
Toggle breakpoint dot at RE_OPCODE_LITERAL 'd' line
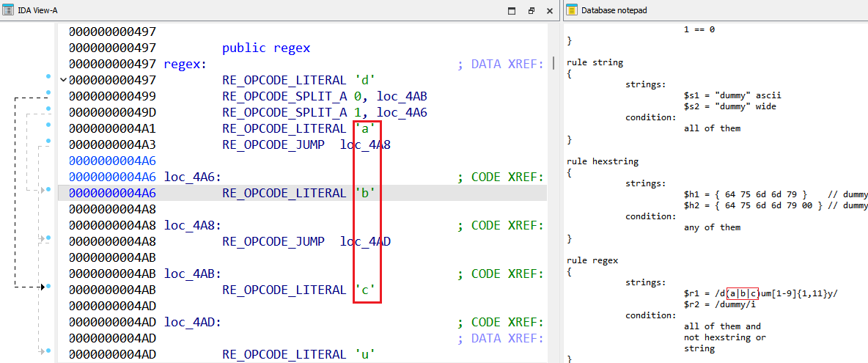pyautogui.click(x=48, y=76)
